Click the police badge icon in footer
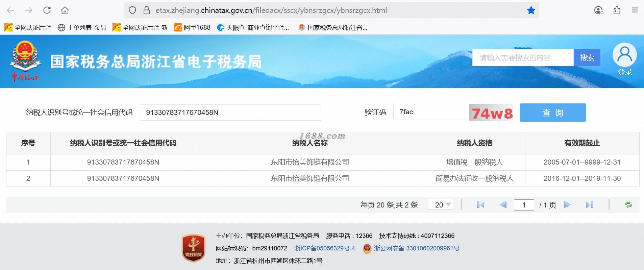Image resolution: width=644 pixels, height=270 pixels. 367,248
